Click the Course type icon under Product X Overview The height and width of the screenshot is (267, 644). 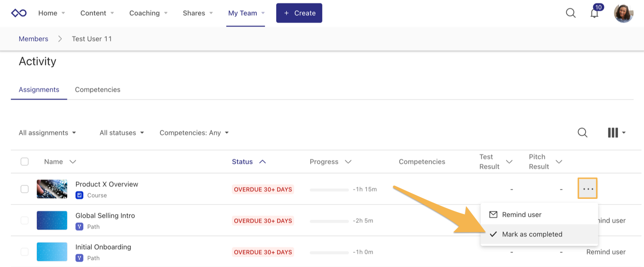pos(79,195)
